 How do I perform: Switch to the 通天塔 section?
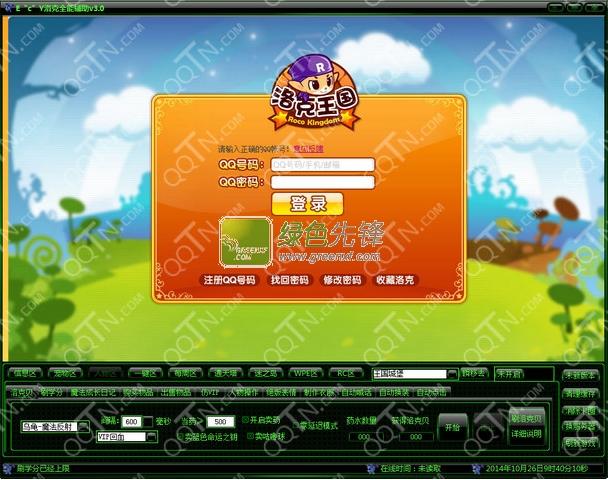pos(226,373)
